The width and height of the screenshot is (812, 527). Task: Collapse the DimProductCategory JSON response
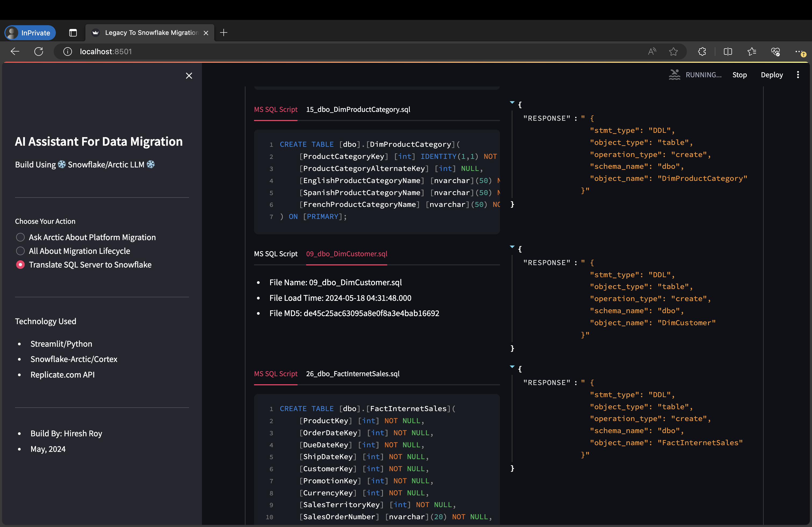512,102
